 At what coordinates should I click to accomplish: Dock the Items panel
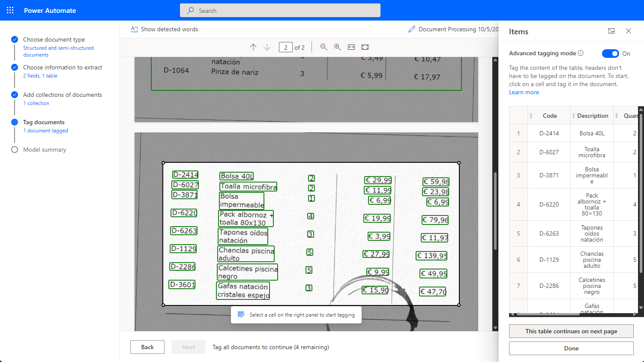tap(611, 31)
